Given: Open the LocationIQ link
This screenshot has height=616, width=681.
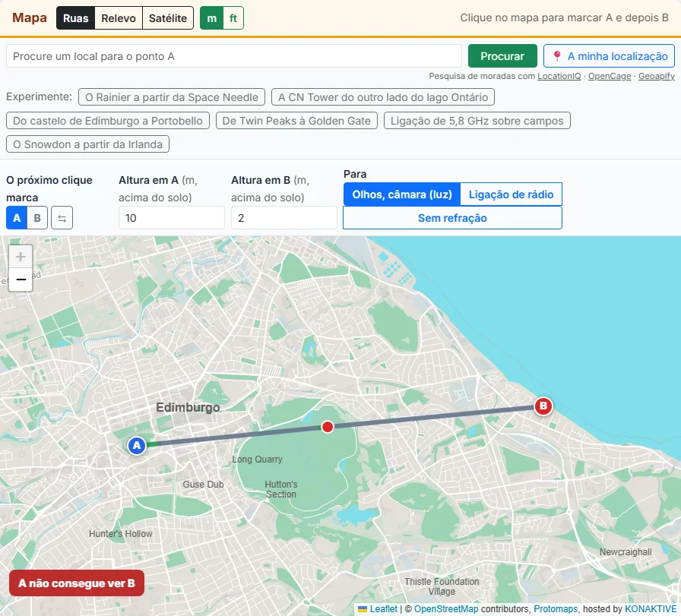Looking at the screenshot, I should 559,76.
